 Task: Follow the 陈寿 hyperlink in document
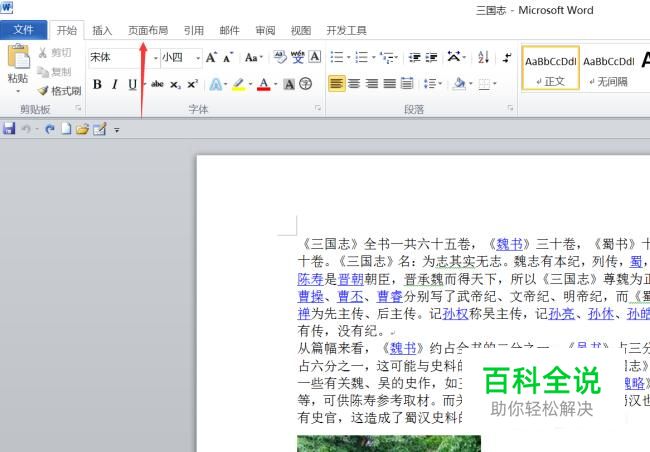[310, 279]
